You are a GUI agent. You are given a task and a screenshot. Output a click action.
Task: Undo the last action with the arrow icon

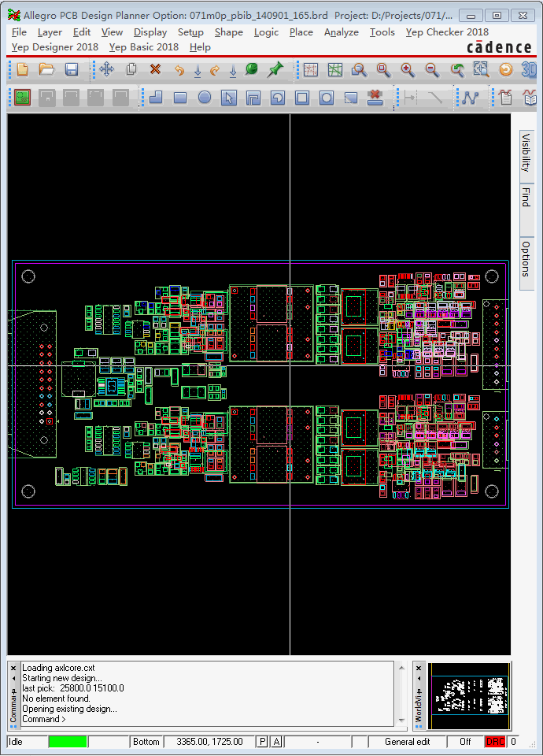179,70
